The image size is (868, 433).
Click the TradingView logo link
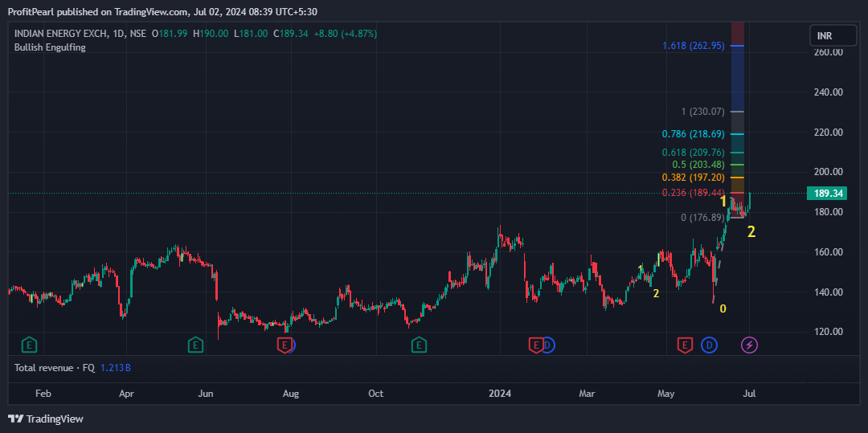tap(46, 419)
